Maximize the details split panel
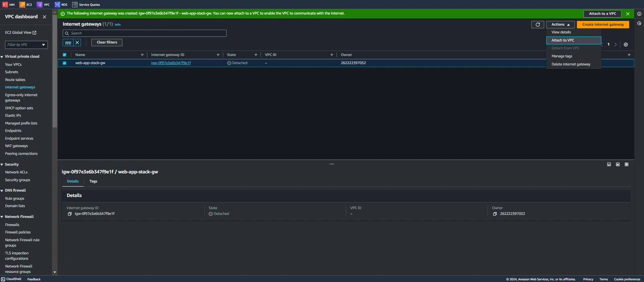Viewport: 644px width, 282px height. (x=627, y=164)
